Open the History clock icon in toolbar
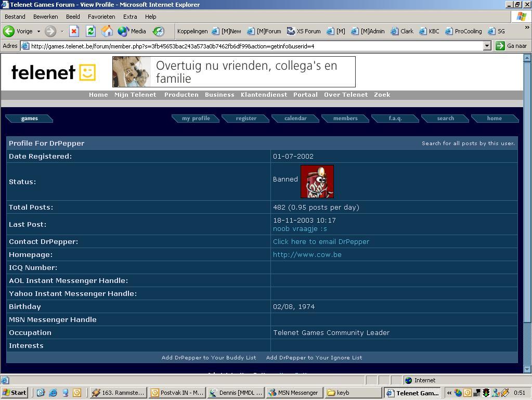This screenshot has height=400, width=532. pos(159,31)
